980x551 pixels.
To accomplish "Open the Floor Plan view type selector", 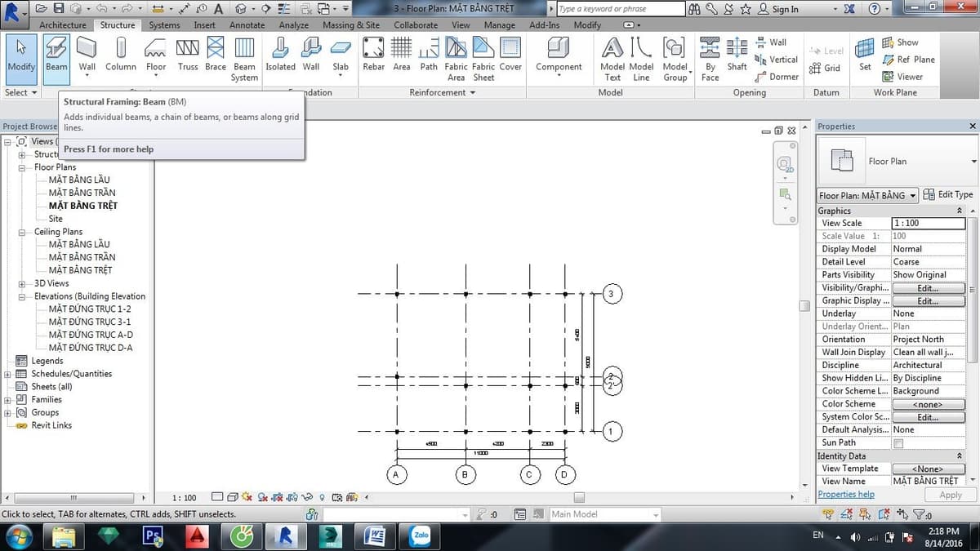I will pyautogui.click(x=867, y=195).
